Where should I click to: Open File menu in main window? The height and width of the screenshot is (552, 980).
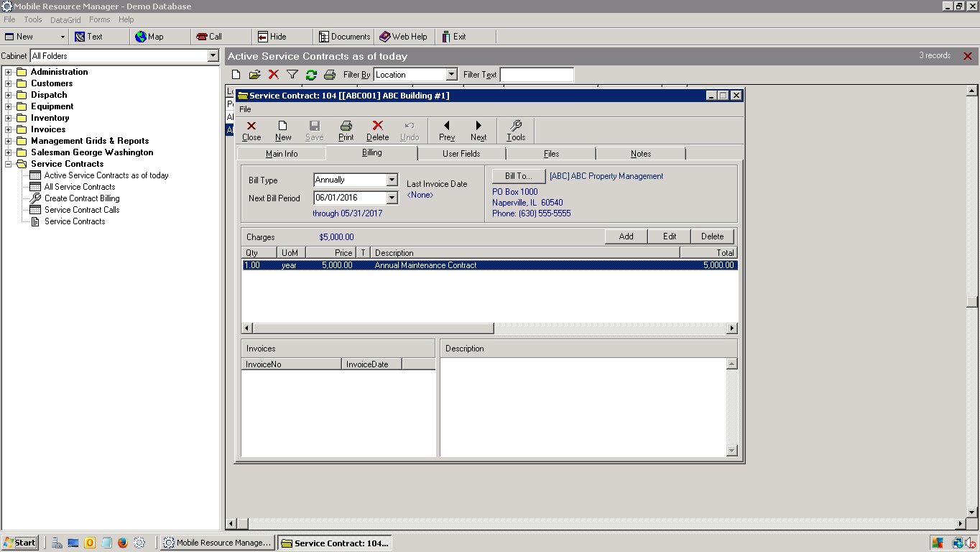coord(9,19)
